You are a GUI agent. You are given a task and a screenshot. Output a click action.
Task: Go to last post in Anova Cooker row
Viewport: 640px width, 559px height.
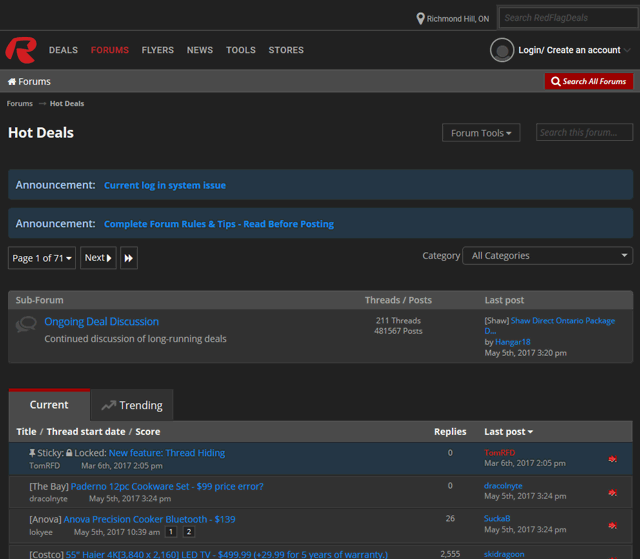tap(612, 526)
